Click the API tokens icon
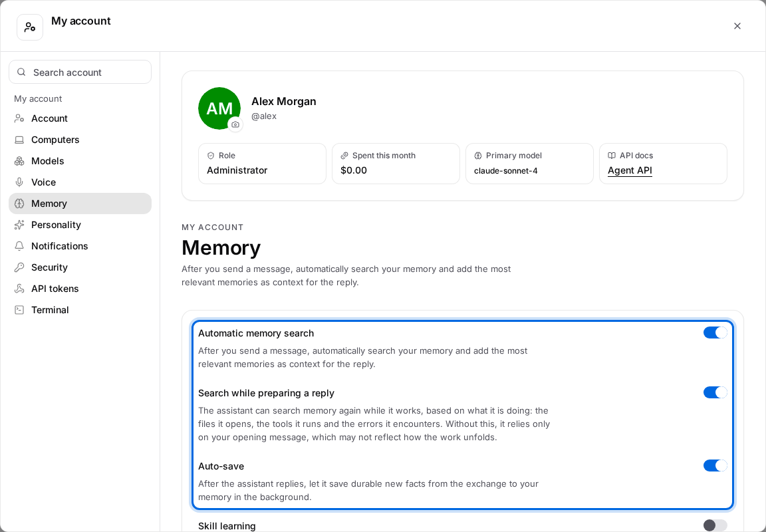The height and width of the screenshot is (532, 766). coord(19,289)
